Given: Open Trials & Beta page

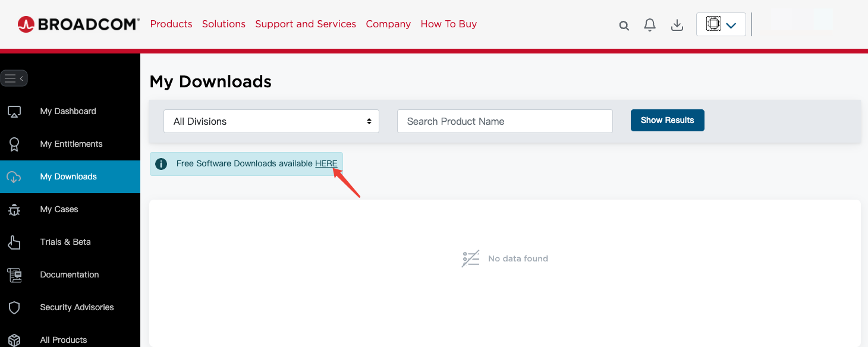Looking at the screenshot, I should click(x=70, y=242).
